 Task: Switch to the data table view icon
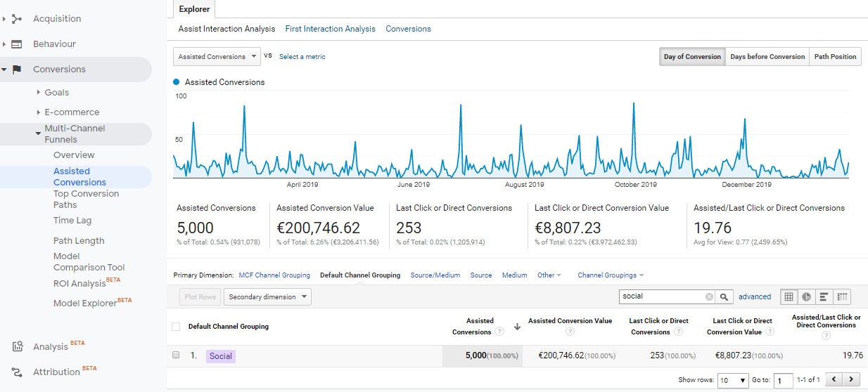coord(789,296)
